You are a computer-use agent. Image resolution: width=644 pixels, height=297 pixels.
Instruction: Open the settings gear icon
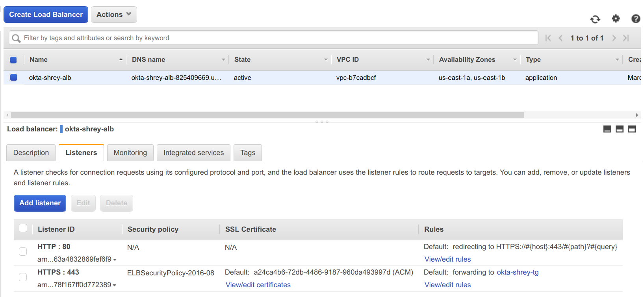click(616, 18)
